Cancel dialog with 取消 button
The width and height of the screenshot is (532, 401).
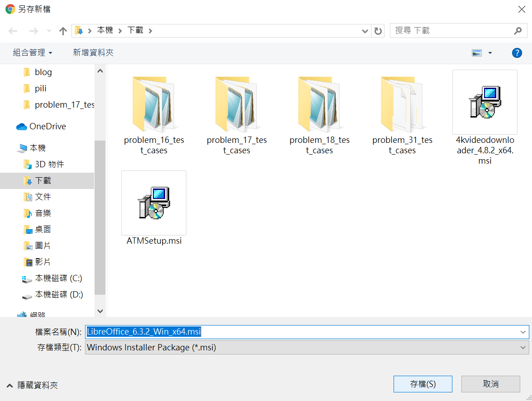490,384
